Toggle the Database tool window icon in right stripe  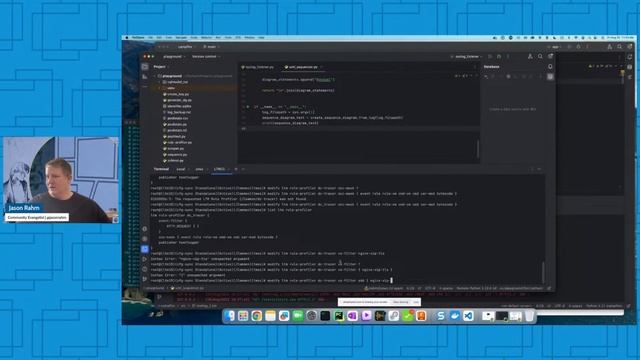coord(550,76)
